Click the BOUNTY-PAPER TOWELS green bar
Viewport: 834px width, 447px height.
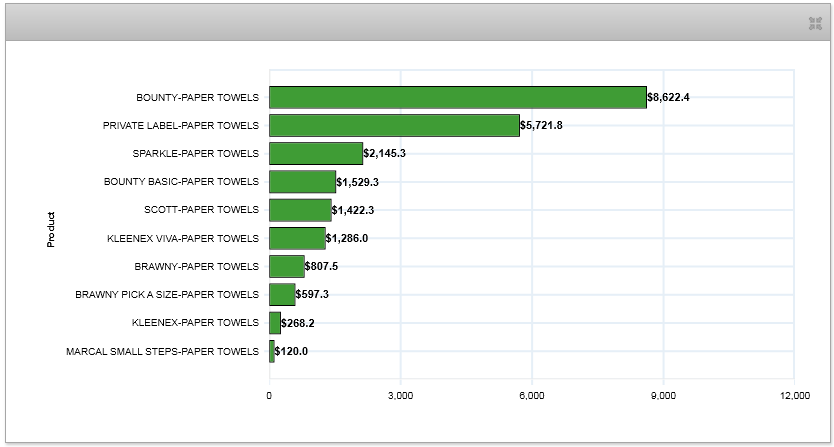pos(457,97)
